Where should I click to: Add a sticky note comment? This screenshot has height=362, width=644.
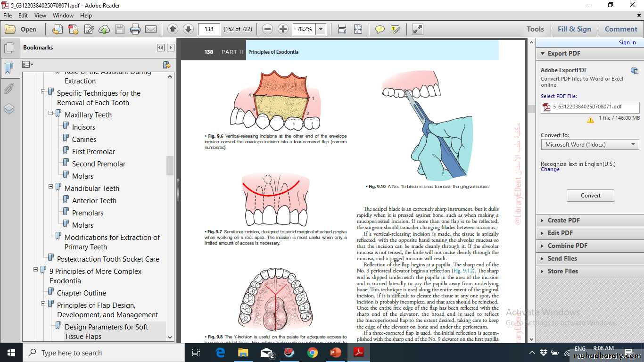380,29
